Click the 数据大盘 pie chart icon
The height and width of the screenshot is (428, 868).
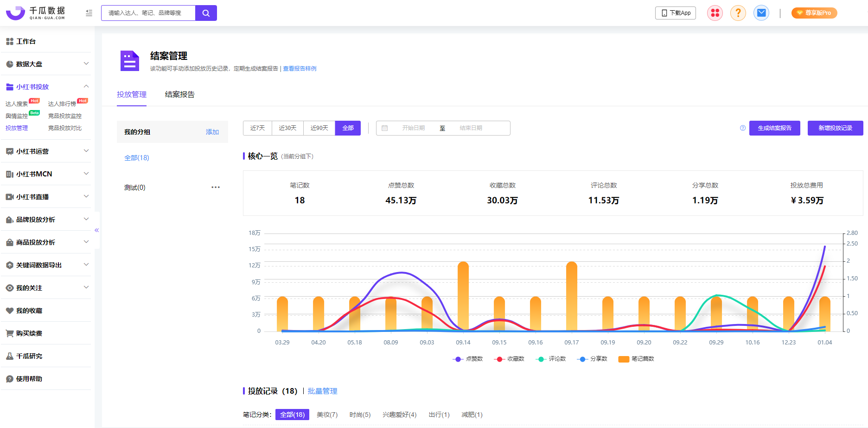tap(10, 64)
